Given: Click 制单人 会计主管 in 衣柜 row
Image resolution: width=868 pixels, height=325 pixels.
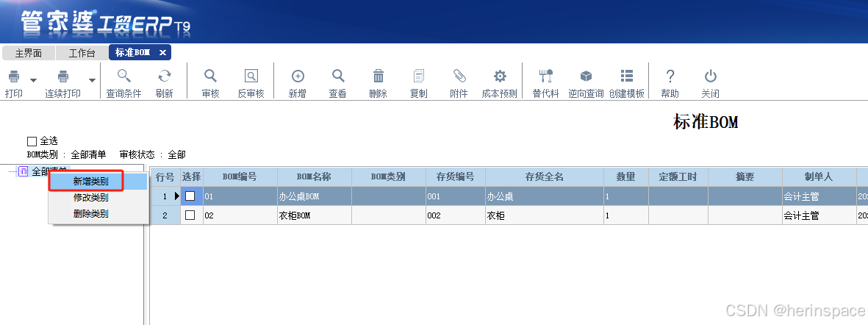Looking at the screenshot, I should (819, 215).
